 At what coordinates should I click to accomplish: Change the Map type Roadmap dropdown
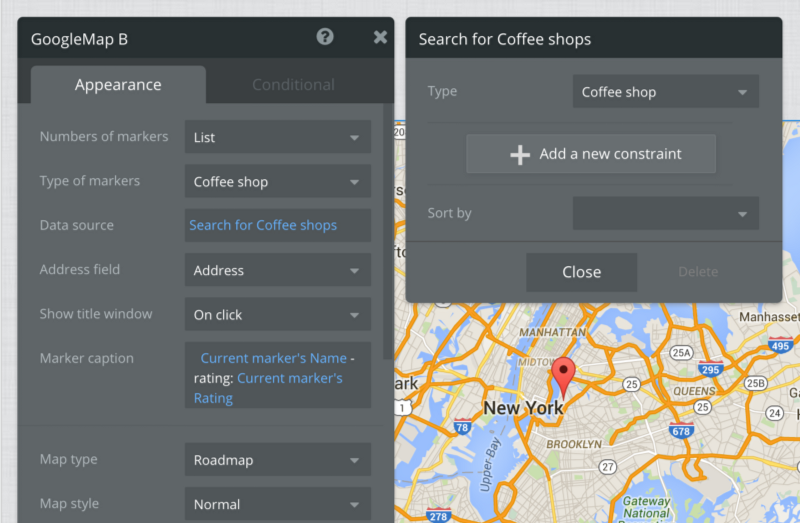(277, 460)
